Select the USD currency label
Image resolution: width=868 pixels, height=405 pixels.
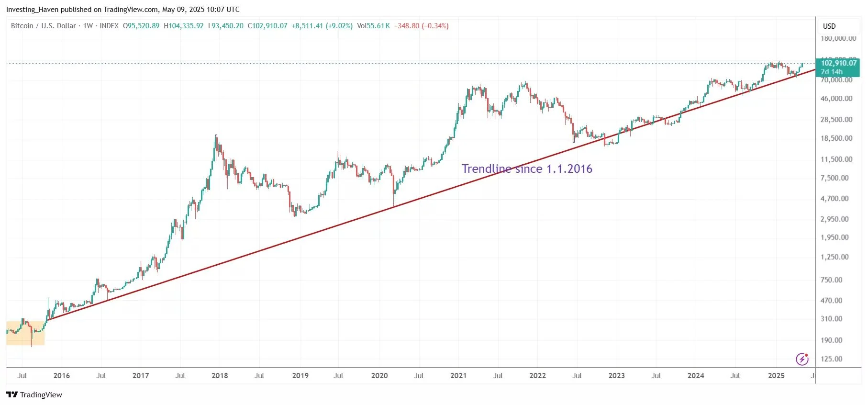coord(829,26)
